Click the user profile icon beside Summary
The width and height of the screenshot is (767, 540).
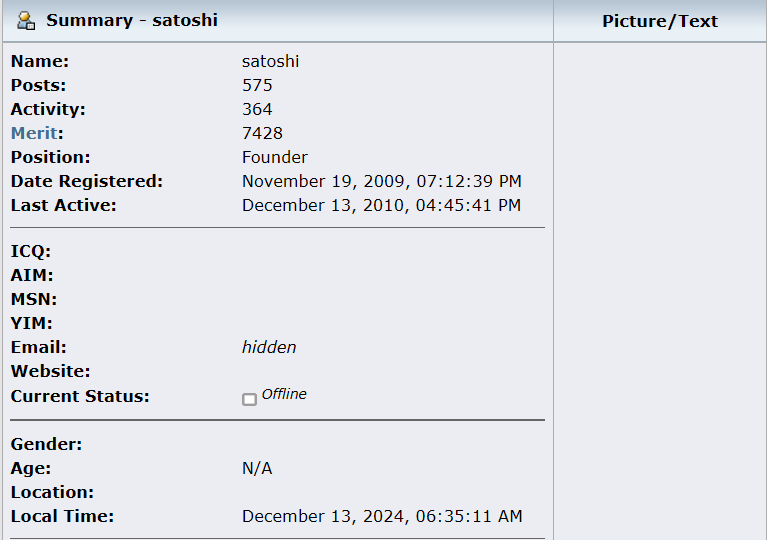(x=27, y=20)
